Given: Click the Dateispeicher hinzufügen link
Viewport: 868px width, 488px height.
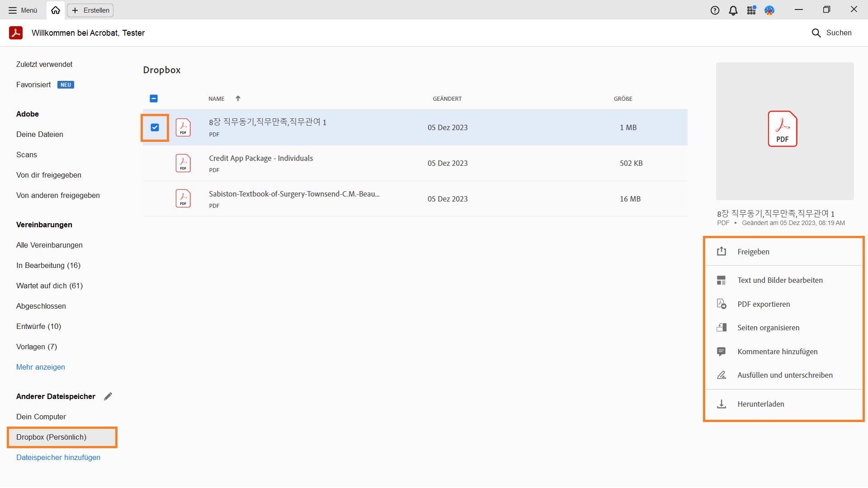Looking at the screenshot, I should pos(58,457).
